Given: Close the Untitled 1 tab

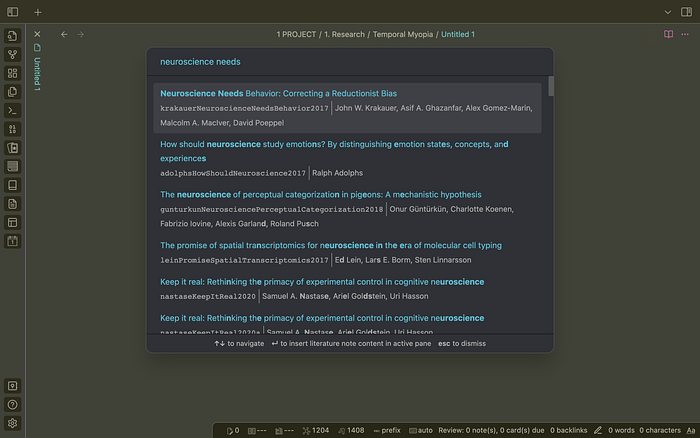Looking at the screenshot, I should coord(37,34).
